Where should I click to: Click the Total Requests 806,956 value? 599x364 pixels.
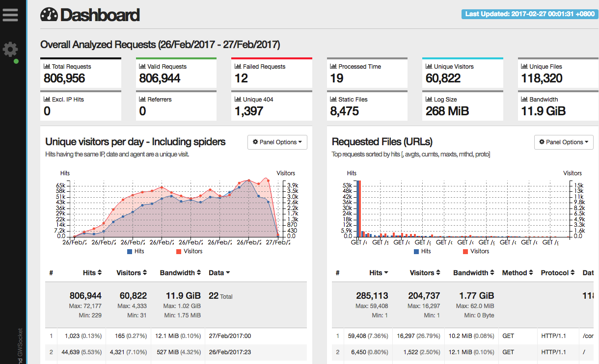64,78
